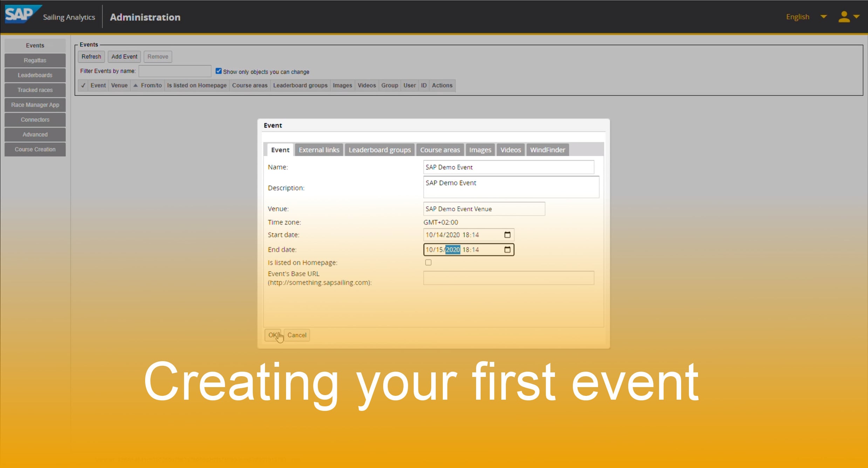Screen dimensions: 868x468
Task: Cancel the Event dialog
Action: coord(296,335)
